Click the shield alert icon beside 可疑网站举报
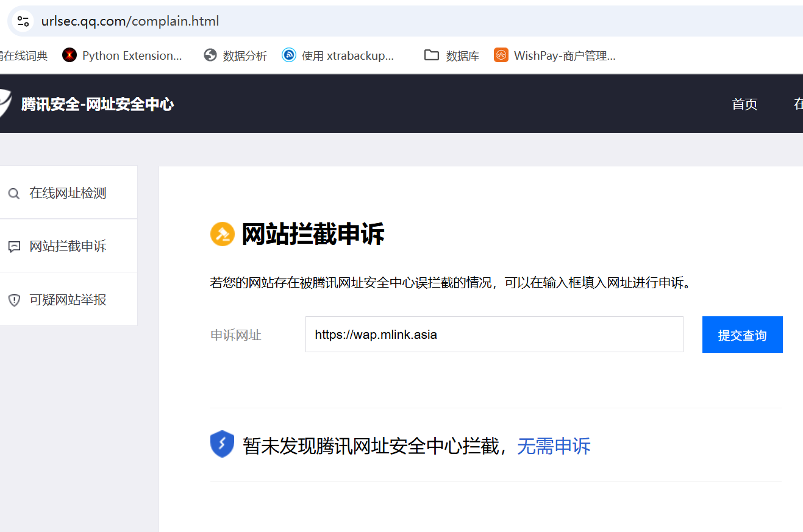 pyautogui.click(x=14, y=300)
